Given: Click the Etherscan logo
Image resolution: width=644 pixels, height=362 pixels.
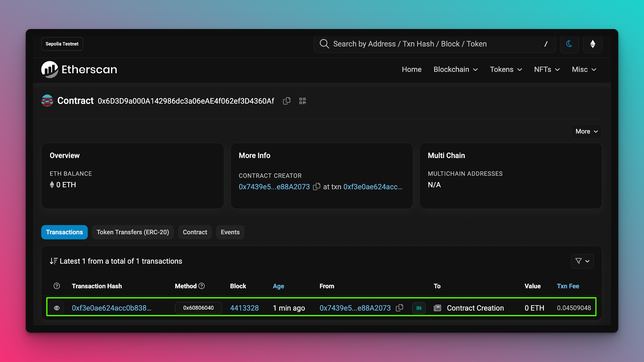Looking at the screenshot, I should [x=79, y=69].
